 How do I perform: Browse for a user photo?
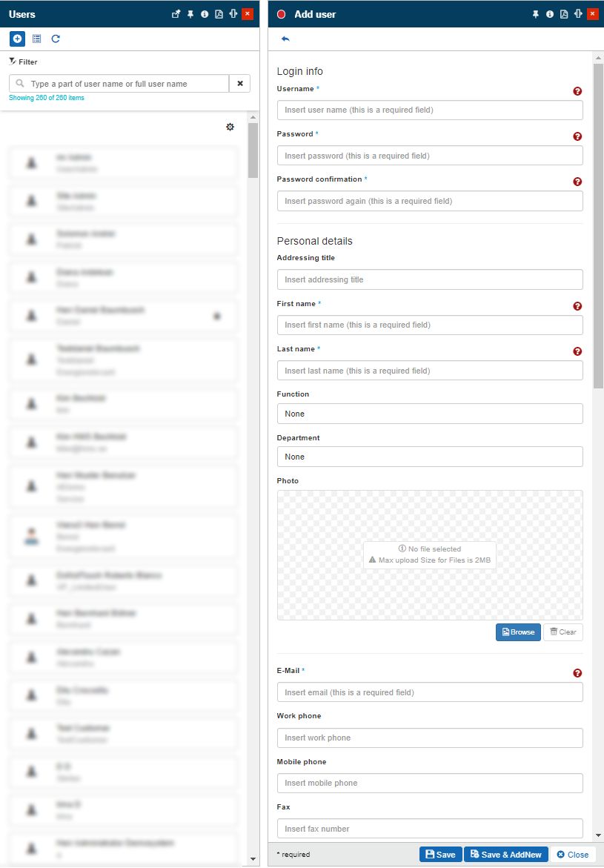click(517, 632)
